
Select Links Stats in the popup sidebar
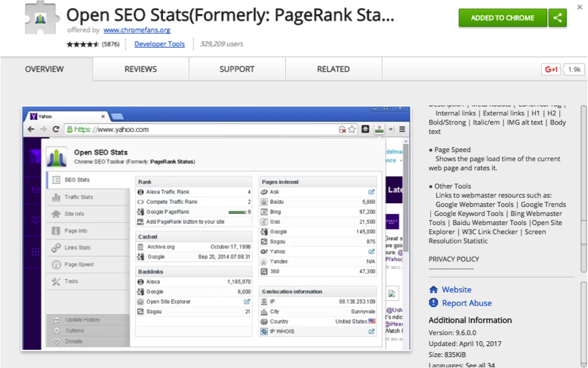click(88, 248)
